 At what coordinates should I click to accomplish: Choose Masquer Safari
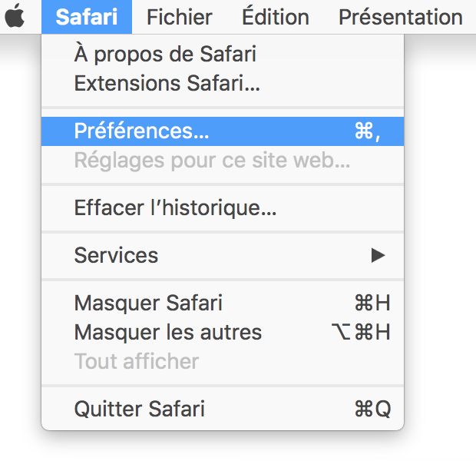tap(148, 303)
